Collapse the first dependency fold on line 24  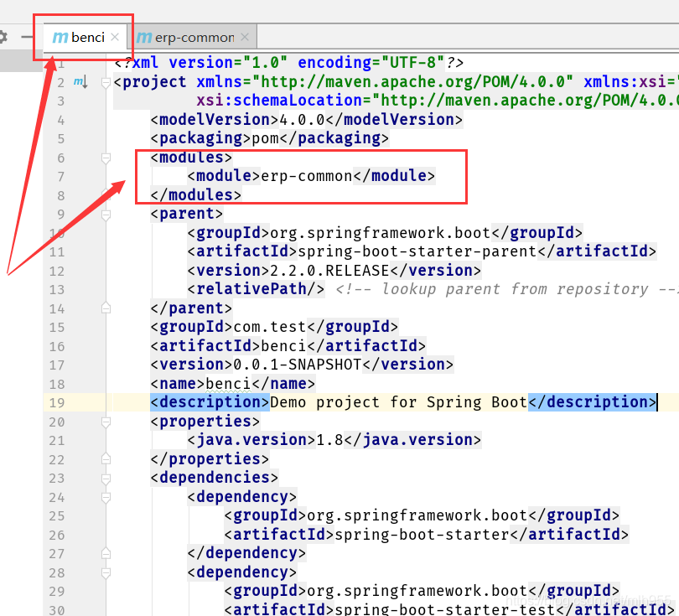point(106,497)
